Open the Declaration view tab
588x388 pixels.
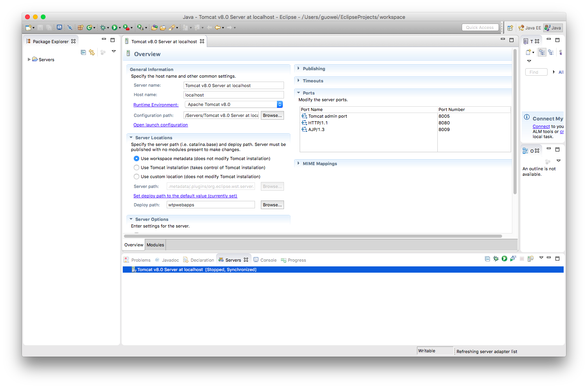pos(199,260)
